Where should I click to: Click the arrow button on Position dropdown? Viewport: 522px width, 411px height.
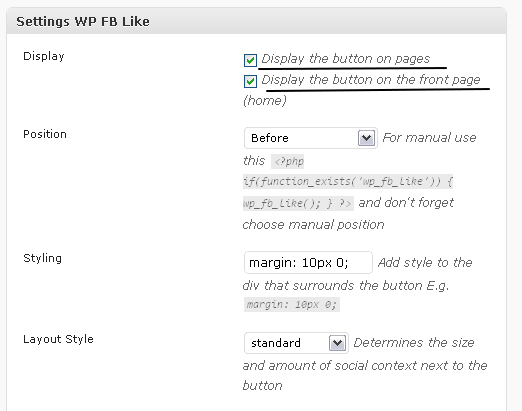(x=367, y=138)
